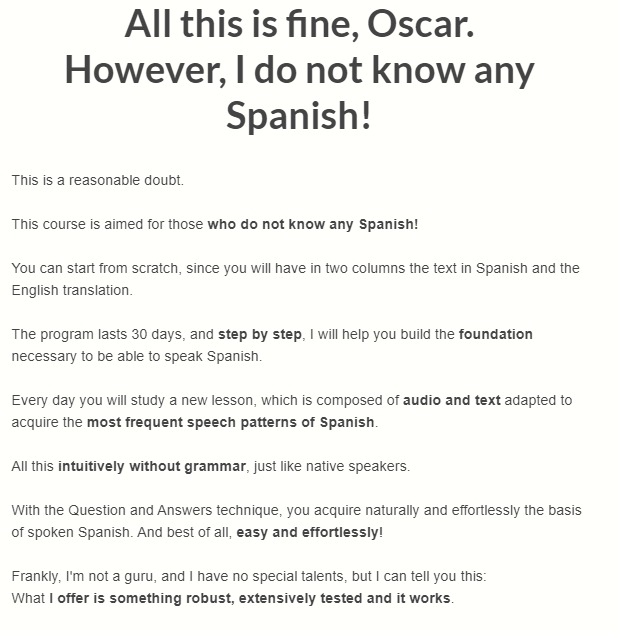Click the bold word "foundation"
The width and height of the screenshot is (620, 633).
point(496,334)
